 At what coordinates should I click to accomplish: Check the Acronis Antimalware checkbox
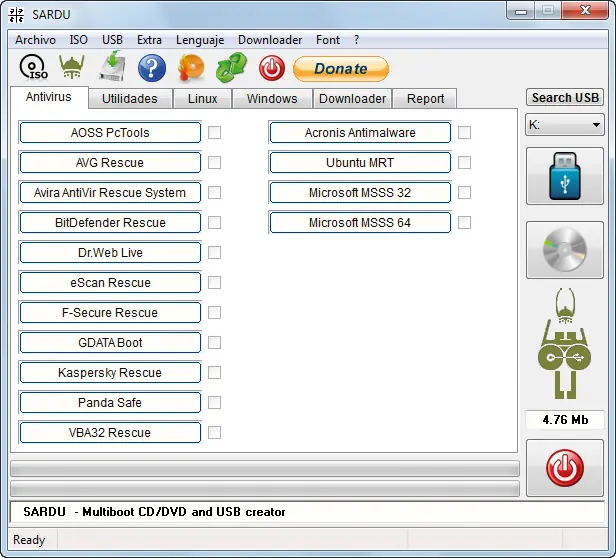pyautogui.click(x=464, y=132)
